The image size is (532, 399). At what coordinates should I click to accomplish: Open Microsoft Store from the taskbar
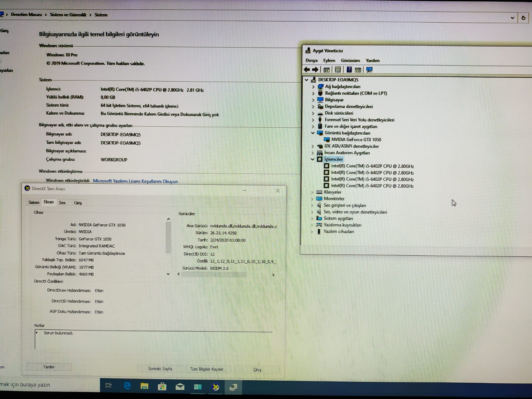[162, 386]
